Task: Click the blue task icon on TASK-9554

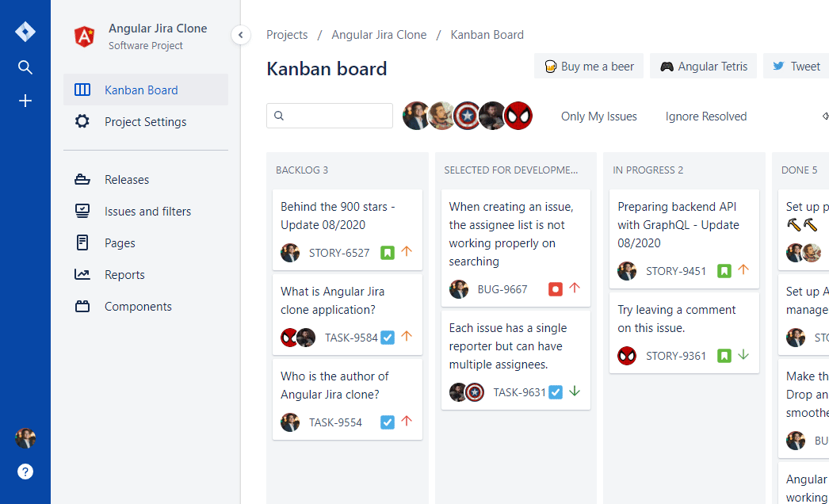Action: pos(388,422)
